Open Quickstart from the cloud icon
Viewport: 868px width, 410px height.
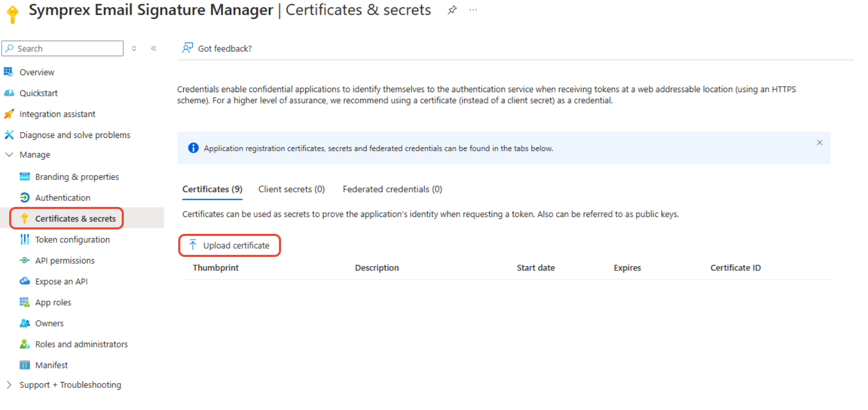click(9, 93)
